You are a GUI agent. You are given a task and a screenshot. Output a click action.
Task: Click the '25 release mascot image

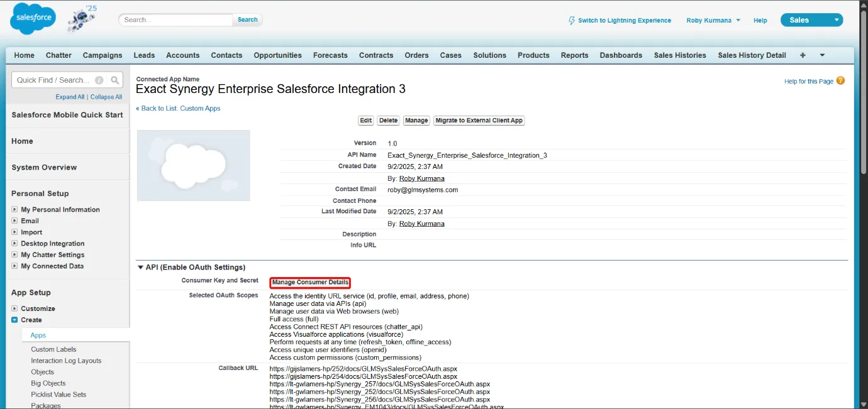[x=82, y=19]
